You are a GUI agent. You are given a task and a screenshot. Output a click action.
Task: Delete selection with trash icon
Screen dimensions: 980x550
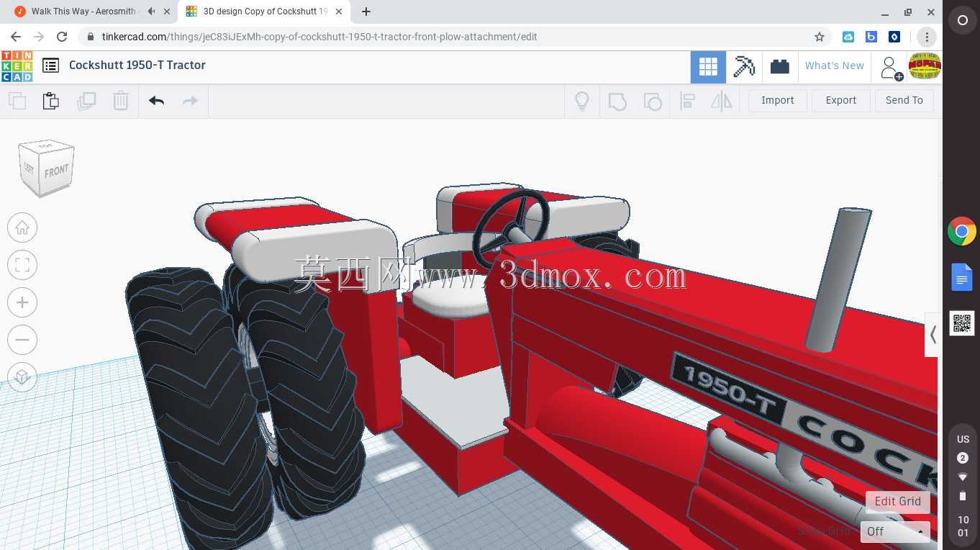point(121,101)
